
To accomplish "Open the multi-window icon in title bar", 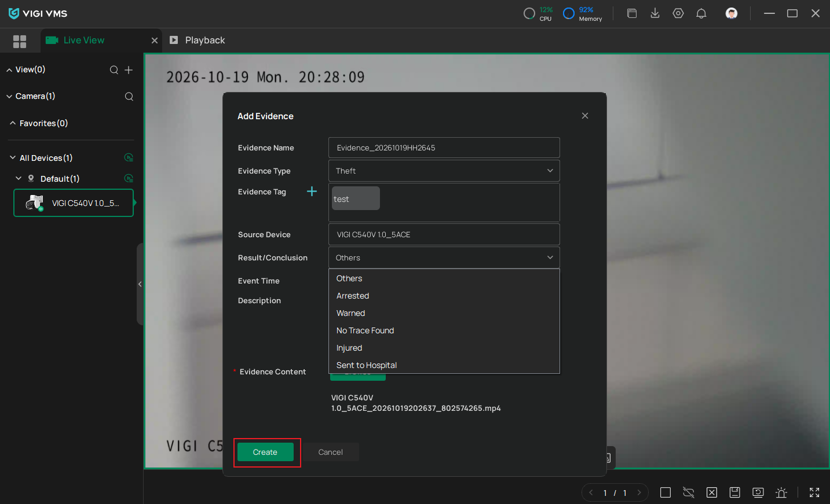I will coord(632,13).
